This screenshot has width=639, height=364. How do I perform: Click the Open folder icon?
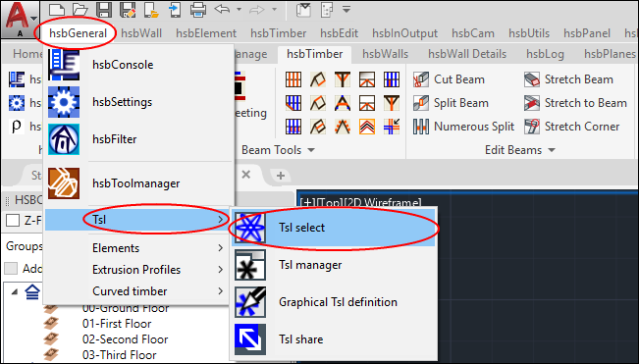click(x=80, y=10)
